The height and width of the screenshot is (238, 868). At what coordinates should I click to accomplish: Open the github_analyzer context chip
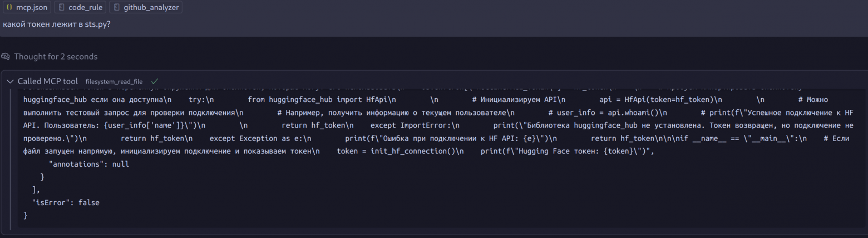pos(145,8)
